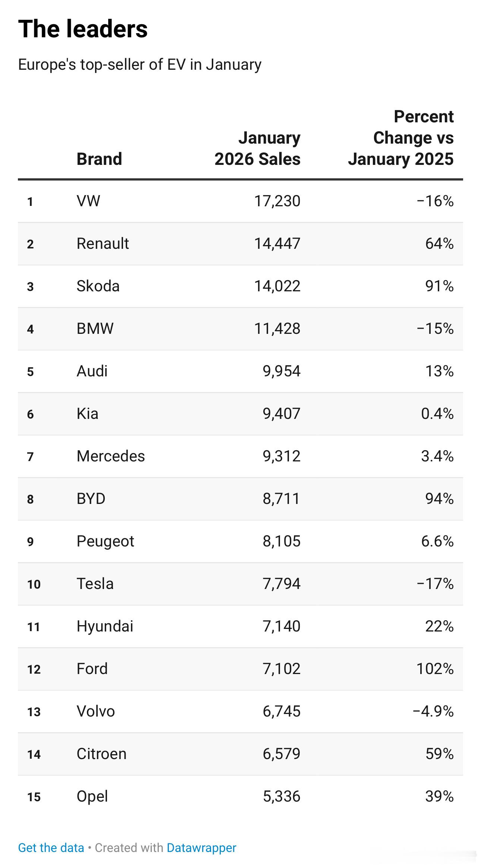Viewport: 481px width, 868px height.
Task: Select Skoda's 91% change value
Action: click(439, 286)
